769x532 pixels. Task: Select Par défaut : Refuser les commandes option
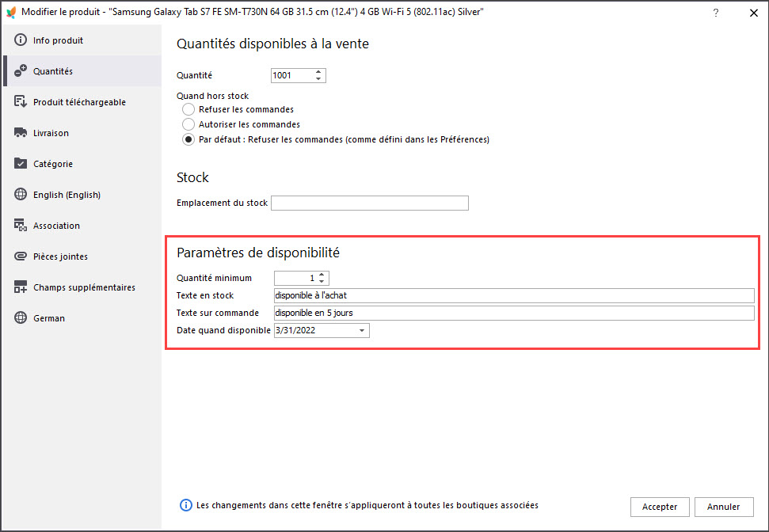click(x=188, y=140)
